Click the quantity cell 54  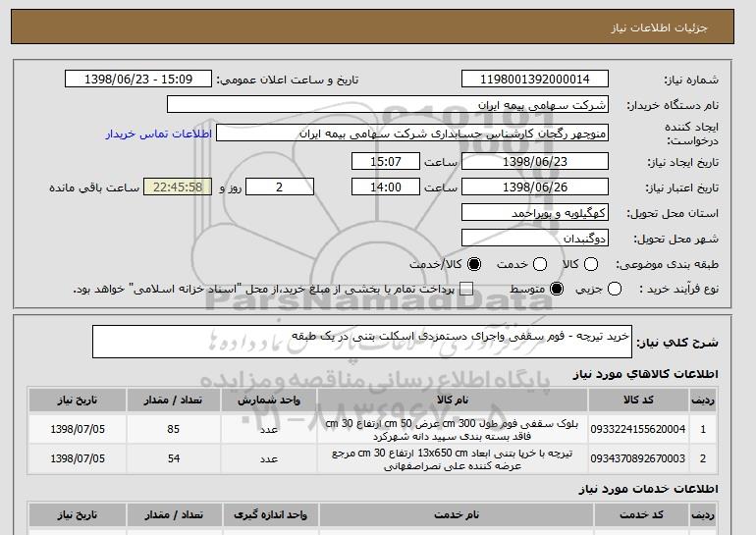point(174,458)
